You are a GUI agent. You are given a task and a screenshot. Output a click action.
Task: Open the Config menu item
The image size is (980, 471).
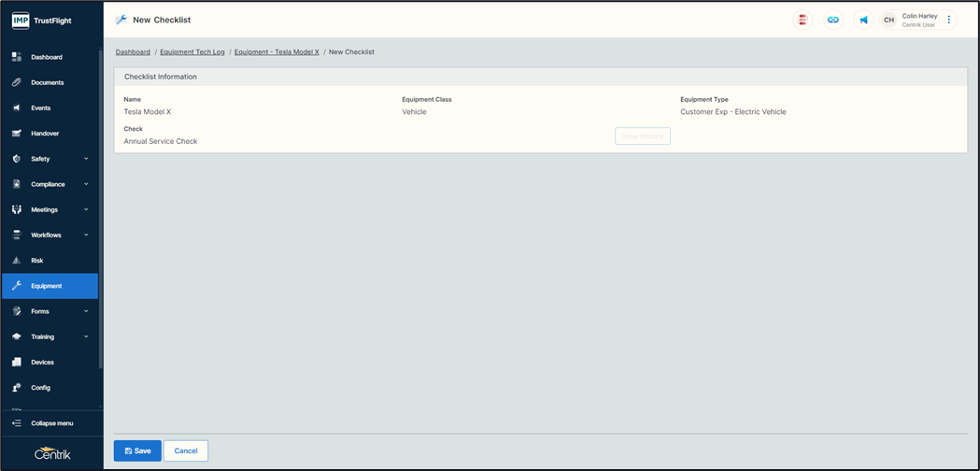click(50, 388)
